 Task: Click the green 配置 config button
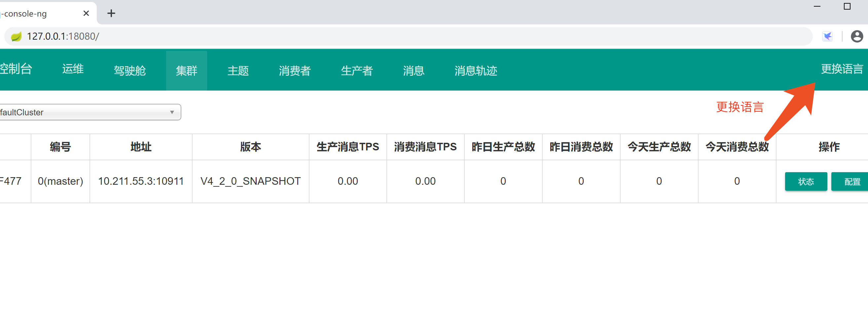850,181
